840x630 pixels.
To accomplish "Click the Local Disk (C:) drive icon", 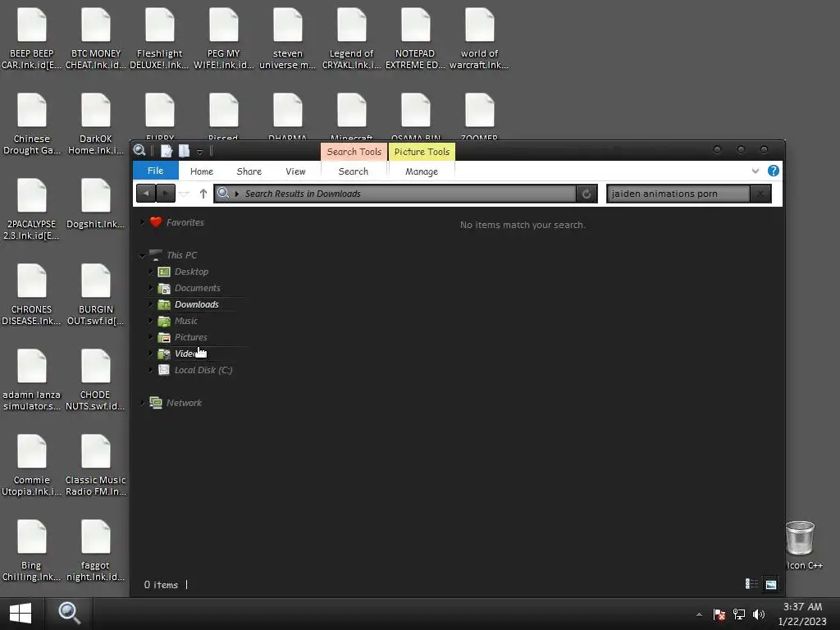I will pyautogui.click(x=164, y=370).
